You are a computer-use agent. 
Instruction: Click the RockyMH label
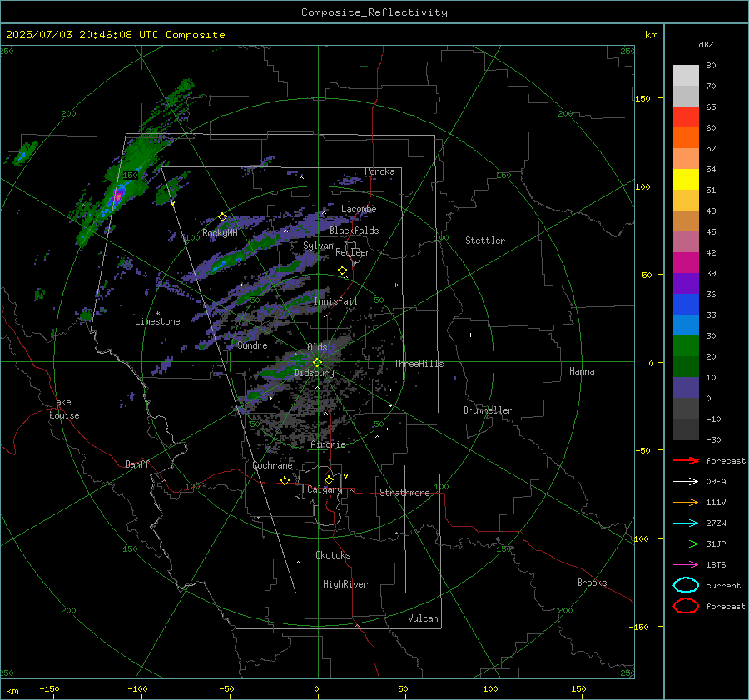coord(220,233)
